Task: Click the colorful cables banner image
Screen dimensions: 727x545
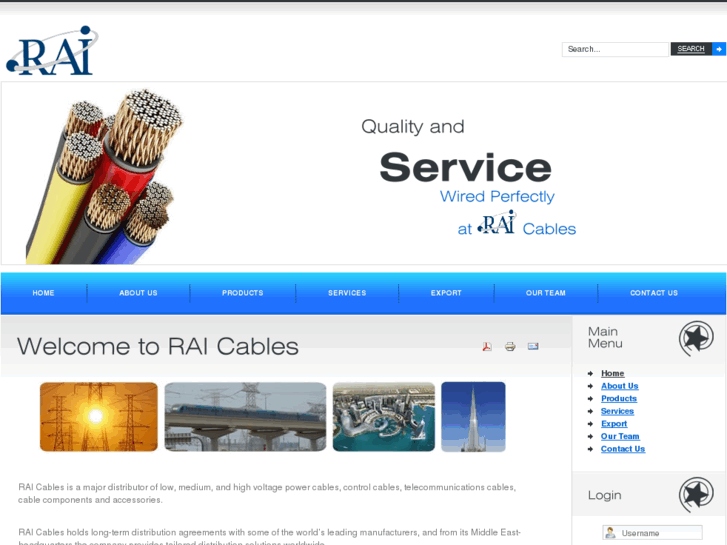Action: [104, 177]
